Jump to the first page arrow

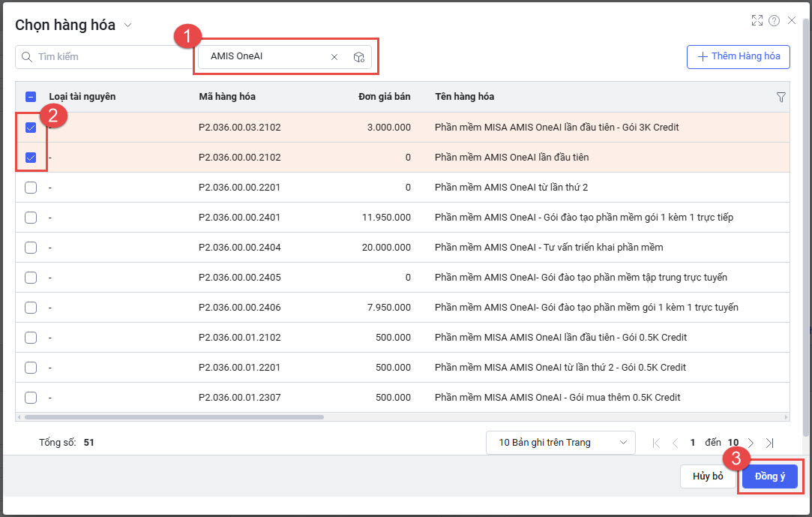657,443
